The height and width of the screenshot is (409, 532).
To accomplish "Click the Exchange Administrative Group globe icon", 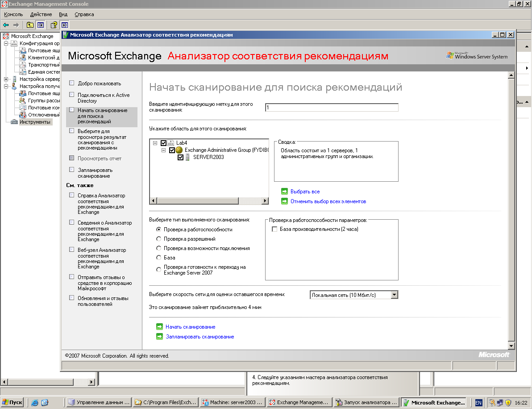I will (179, 150).
